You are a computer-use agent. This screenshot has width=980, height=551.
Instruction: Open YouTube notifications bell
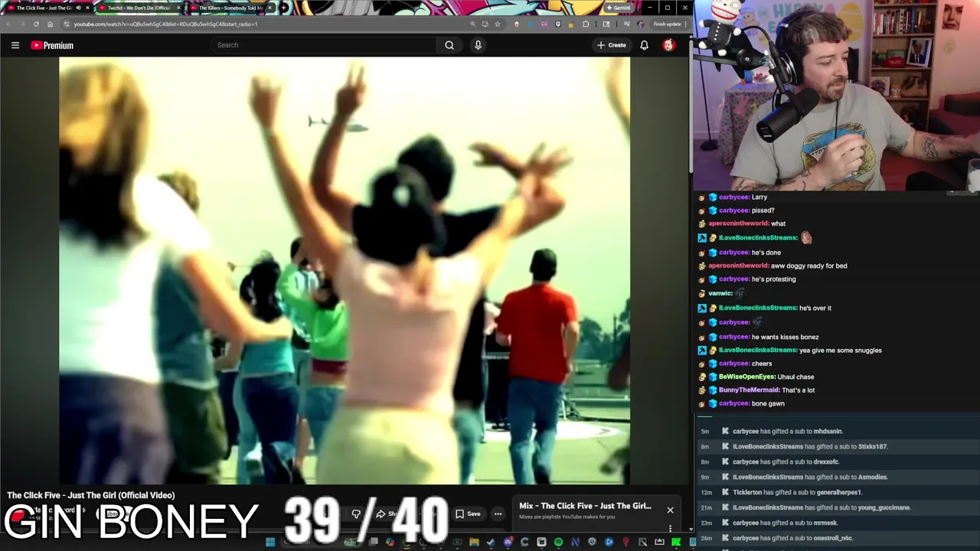point(644,45)
